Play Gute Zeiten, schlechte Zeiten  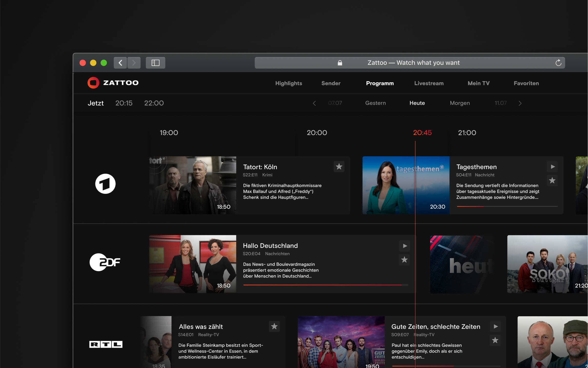(495, 327)
